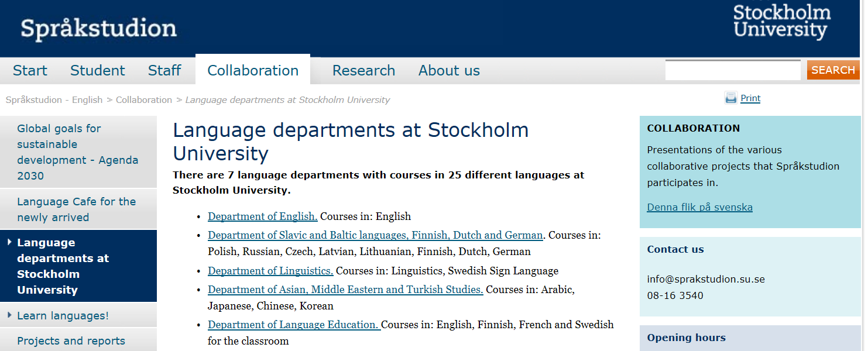Click the text Courses in: English
Image resolution: width=868 pixels, height=351 pixels.
(x=366, y=216)
